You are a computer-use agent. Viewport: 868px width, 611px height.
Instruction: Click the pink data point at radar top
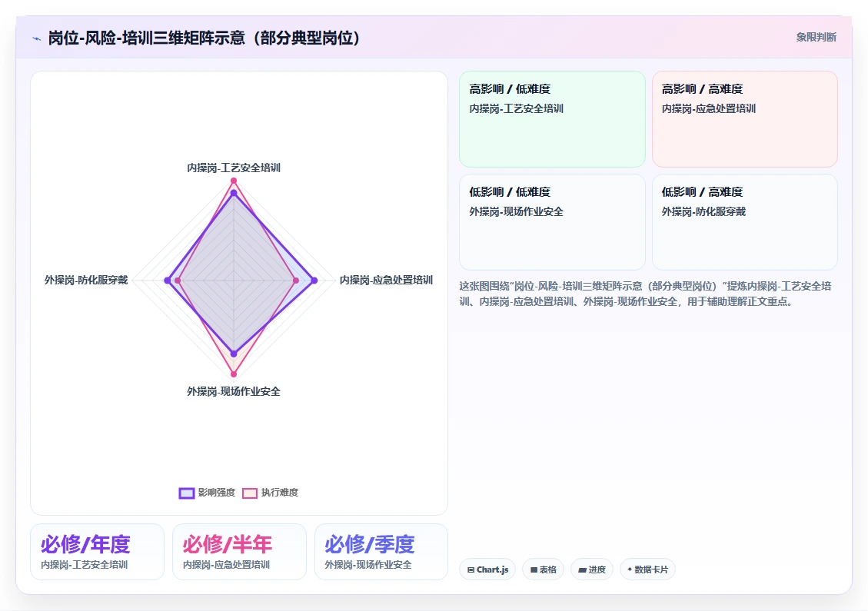coord(234,181)
